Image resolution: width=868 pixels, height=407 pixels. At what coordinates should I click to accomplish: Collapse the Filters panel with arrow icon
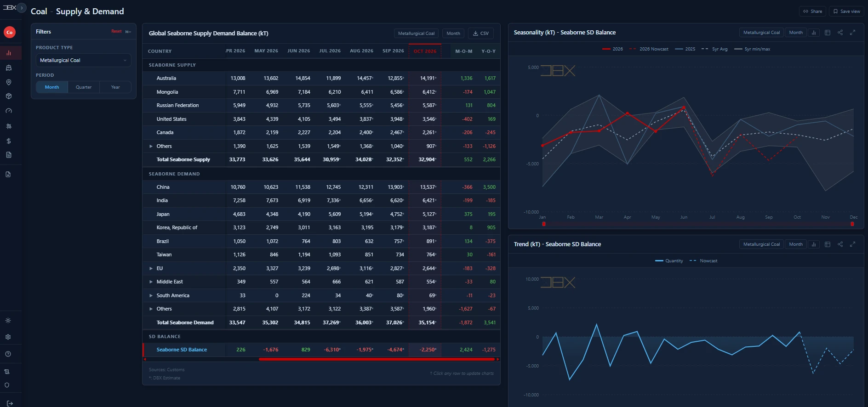pos(128,32)
